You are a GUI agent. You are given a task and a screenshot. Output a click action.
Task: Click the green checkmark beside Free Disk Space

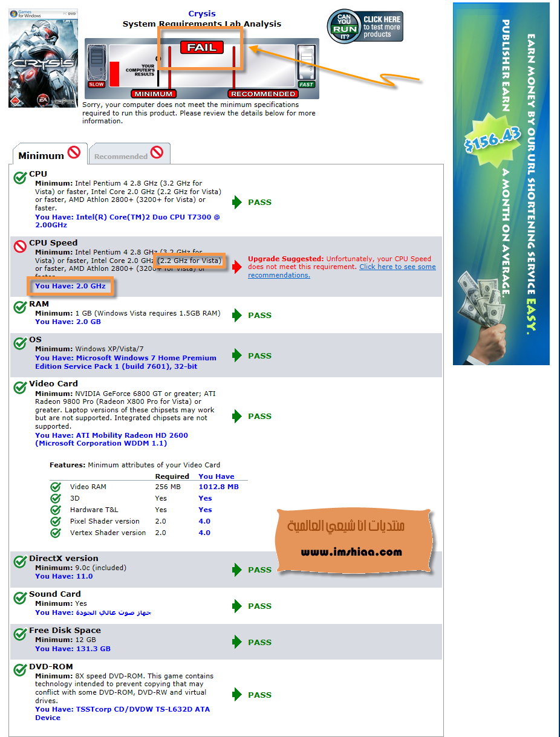[x=19, y=633]
